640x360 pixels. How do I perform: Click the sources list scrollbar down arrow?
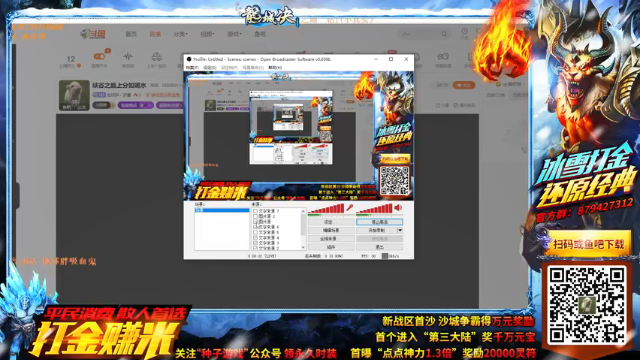tap(303, 247)
